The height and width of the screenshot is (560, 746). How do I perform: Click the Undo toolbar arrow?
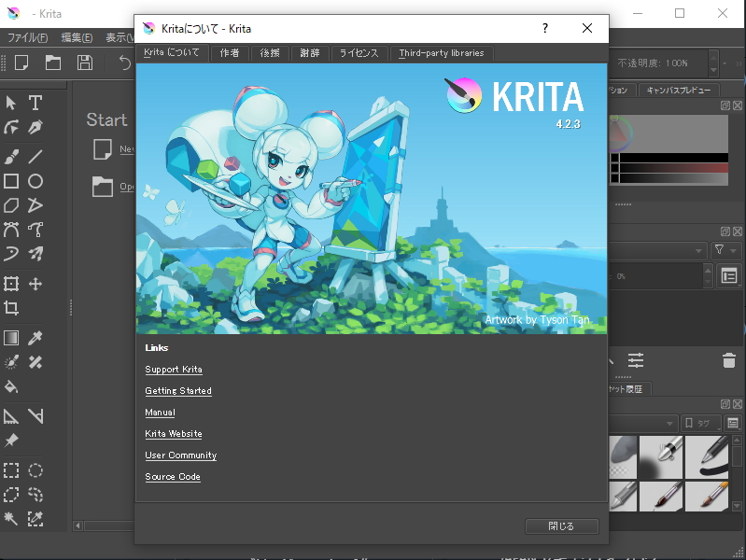click(x=125, y=63)
